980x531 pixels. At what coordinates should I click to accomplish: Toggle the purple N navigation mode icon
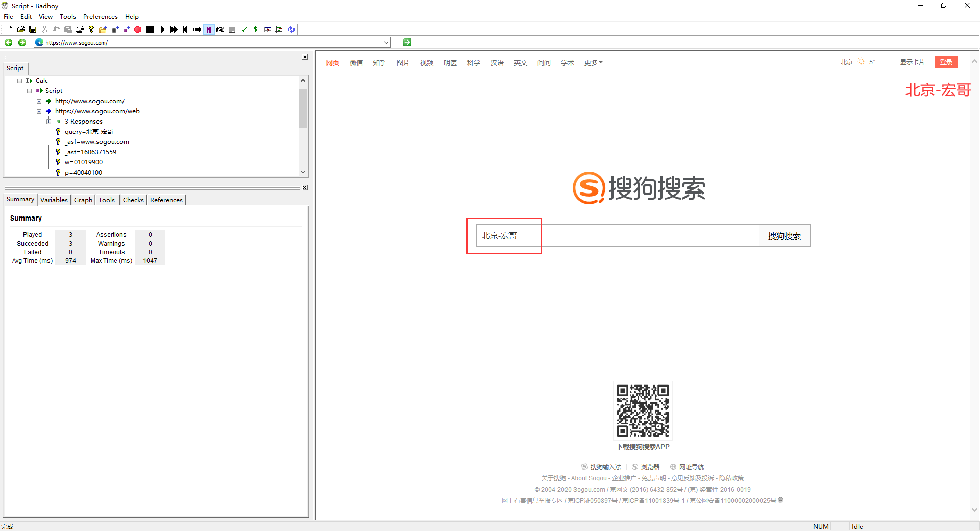pyautogui.click(x=209, y=29)
